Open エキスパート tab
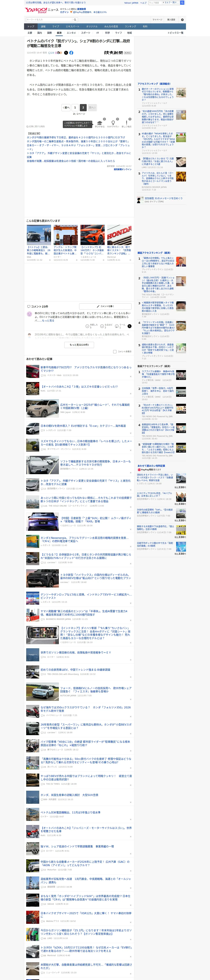The width and height of the screenshot is (210, 980). (x=72, y=27)
